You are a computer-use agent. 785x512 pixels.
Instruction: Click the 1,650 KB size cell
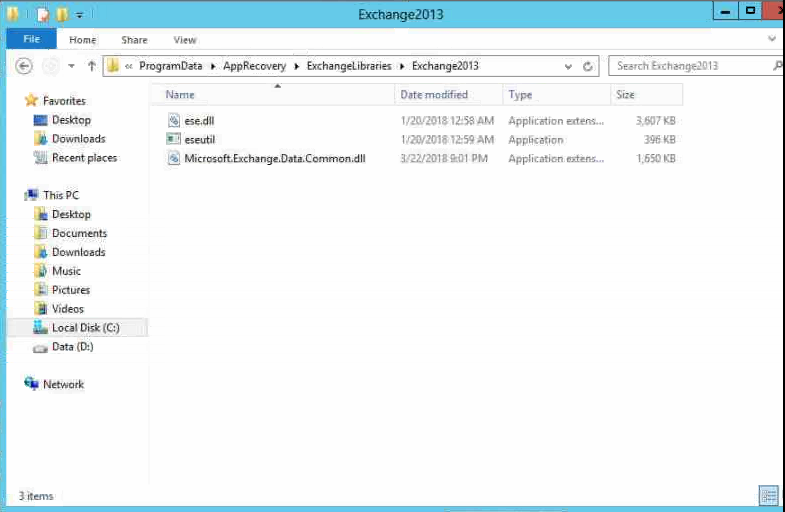click(655, 159)
